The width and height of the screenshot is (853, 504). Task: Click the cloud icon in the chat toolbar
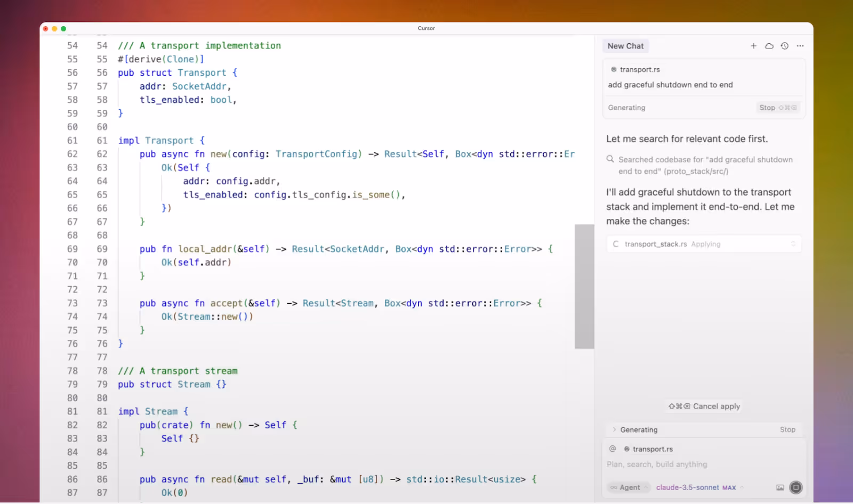(770, 46)
